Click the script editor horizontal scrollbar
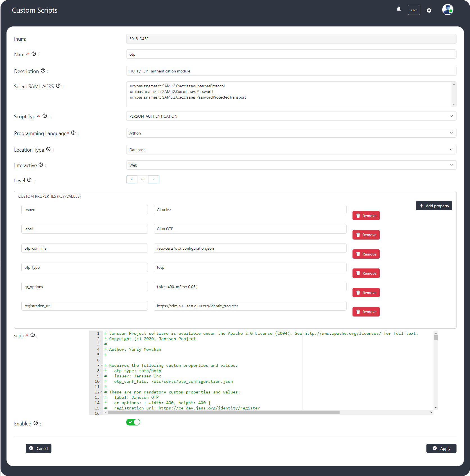This screenshot has height=476, width=470. (x=223, y=413)
